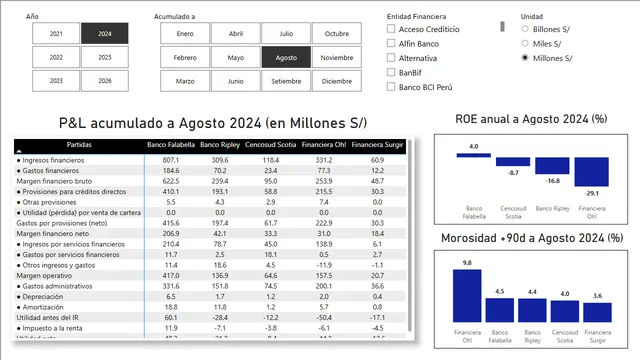Click Financiera Oh! ROE bar labeled -29.1
Screen dimensions: 640x360
[x=591, y=172]
